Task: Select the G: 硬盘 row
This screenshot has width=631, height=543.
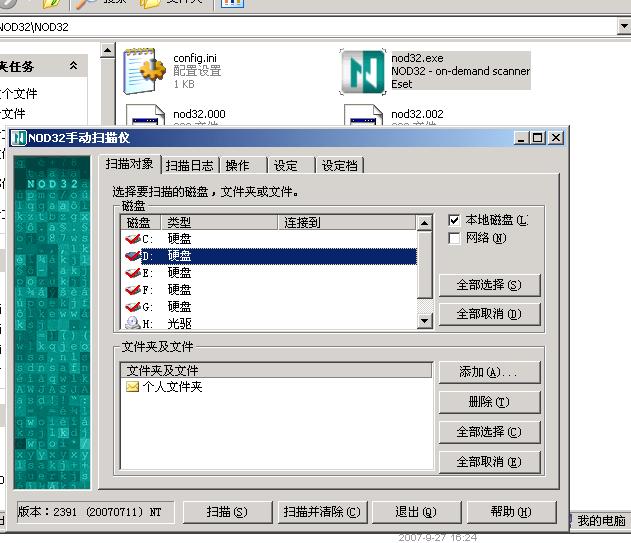Action: 269,307
